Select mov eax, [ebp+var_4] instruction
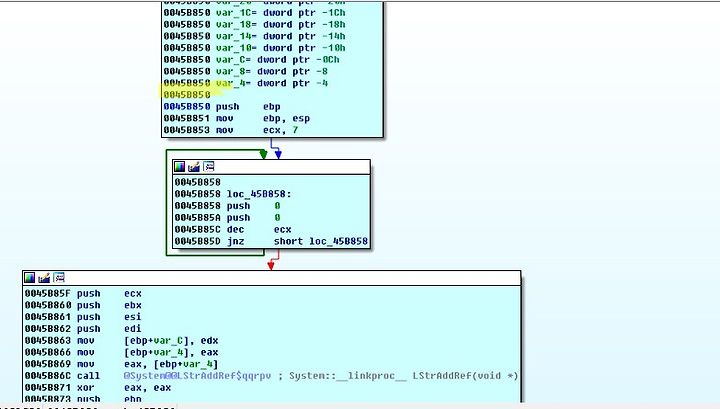Viewport: 720px width, 409px height. (x=121, y=364)
